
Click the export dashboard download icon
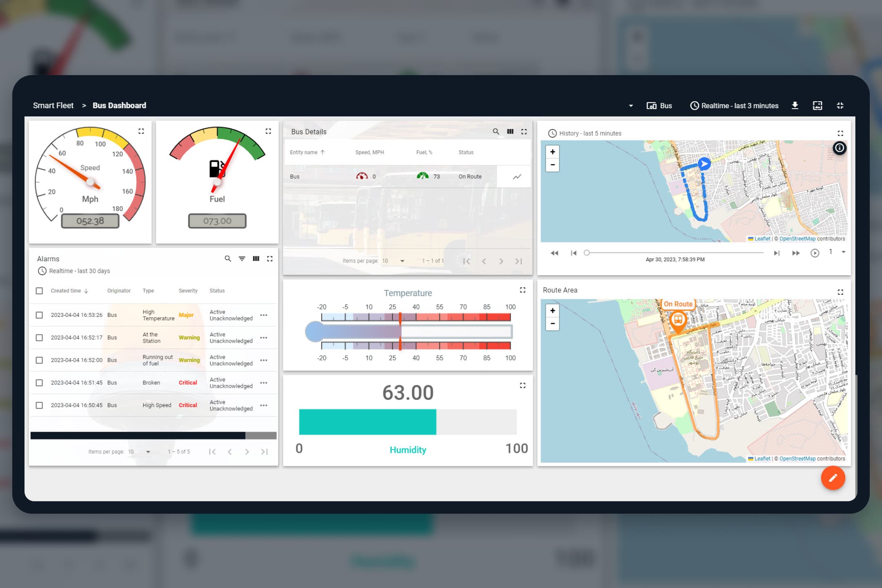[795, 106]
